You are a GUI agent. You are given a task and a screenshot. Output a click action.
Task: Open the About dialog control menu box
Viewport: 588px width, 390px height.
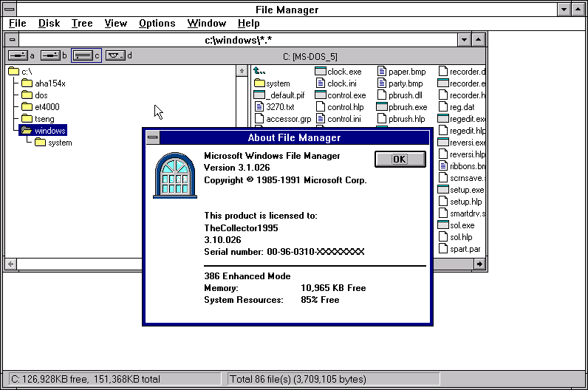point(152,137)
